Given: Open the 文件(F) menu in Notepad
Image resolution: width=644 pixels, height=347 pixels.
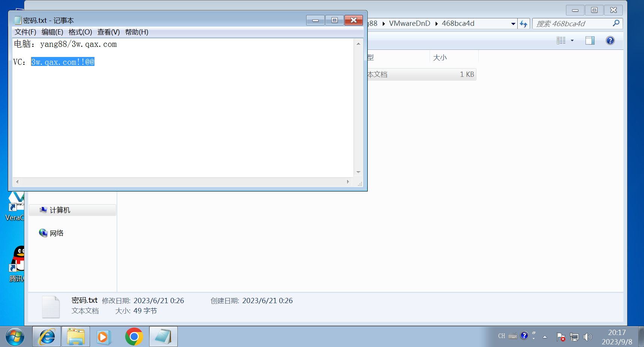Looking at the screenshot, I should click(x=25, y=32).
